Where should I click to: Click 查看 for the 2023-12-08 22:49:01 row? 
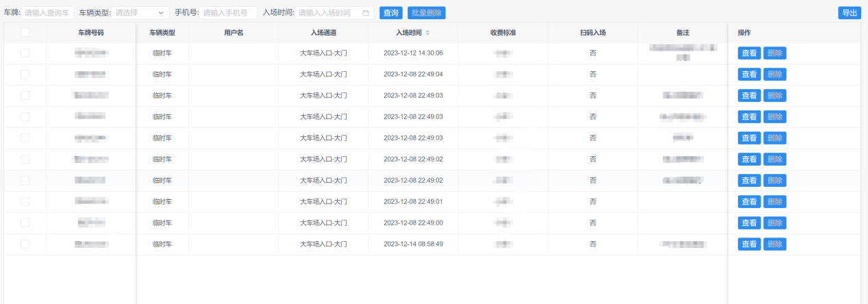pyautogui.click(x=749, y=202)
